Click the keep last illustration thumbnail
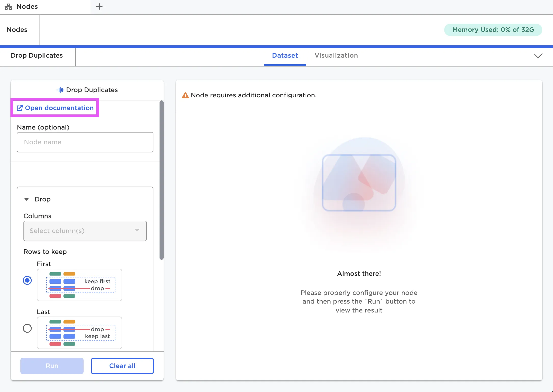 [80, 333]
